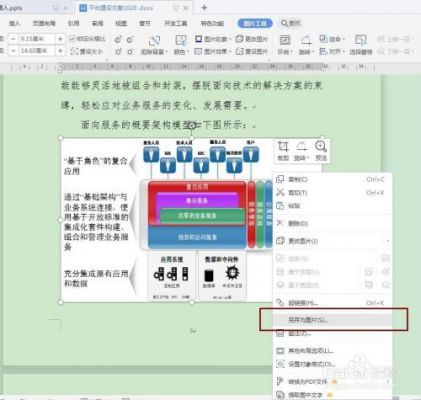The image size is (421, 400).
Task: Click the width field showing 14.60厘米
Action: 37,51
